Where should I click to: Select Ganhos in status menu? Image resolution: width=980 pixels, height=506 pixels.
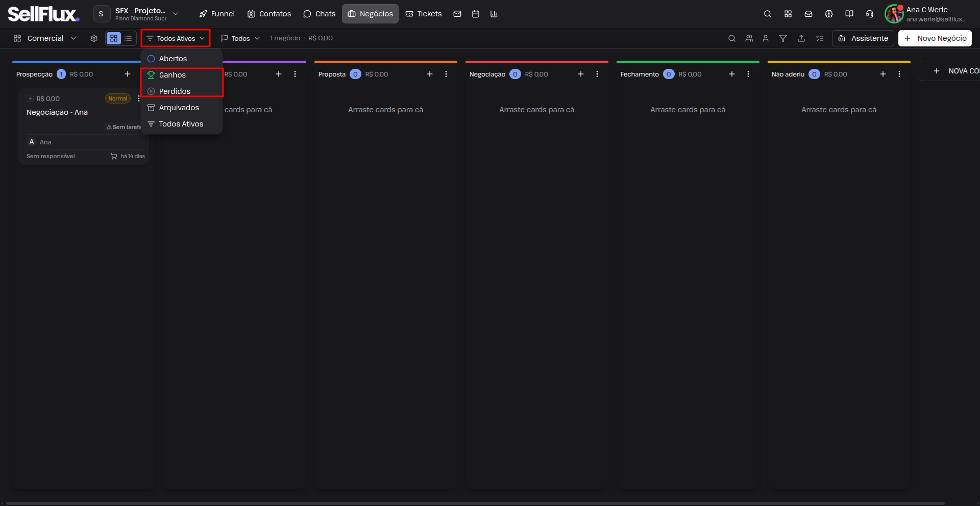coord(182,75)
